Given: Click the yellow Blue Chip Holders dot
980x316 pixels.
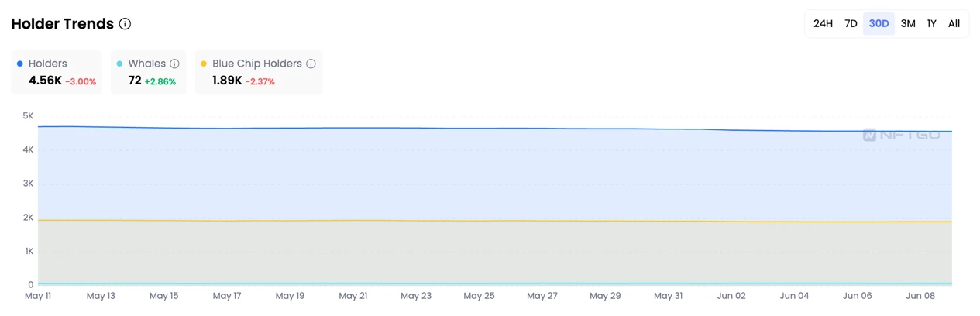Looking at the screenshot, I should pyautogui.click(x=204, y=64).
